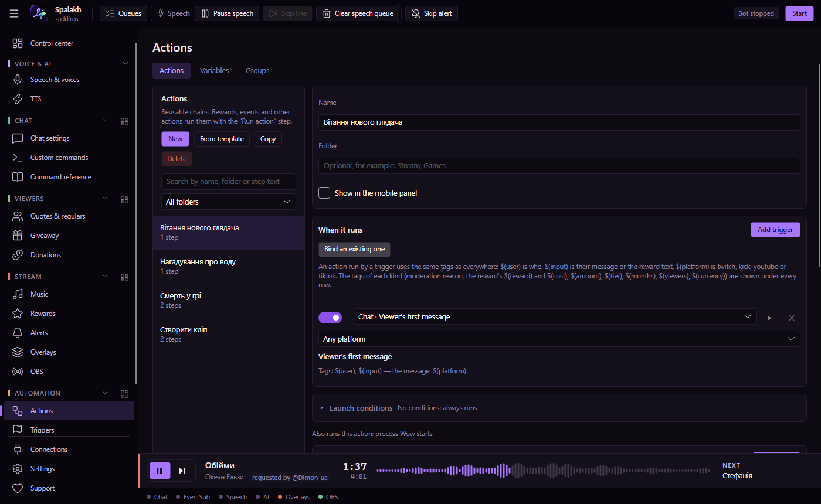
Task: Open Speech & voices microphone item
Action: tap(69, 80)
